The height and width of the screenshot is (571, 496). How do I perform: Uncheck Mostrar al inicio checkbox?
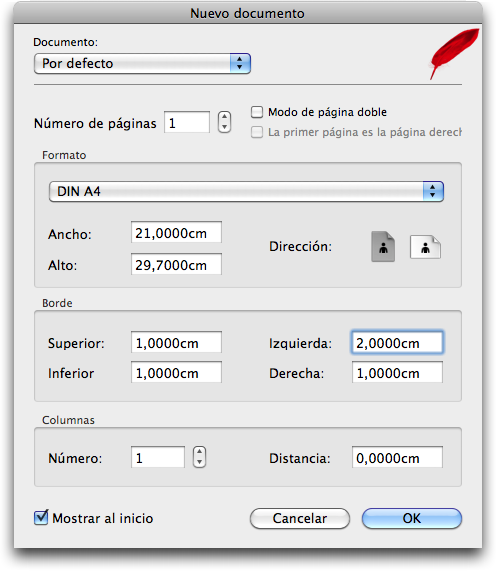click(41, 517)
